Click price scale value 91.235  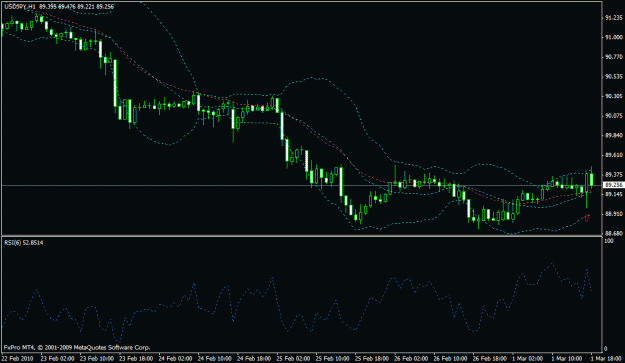[613, 18]
